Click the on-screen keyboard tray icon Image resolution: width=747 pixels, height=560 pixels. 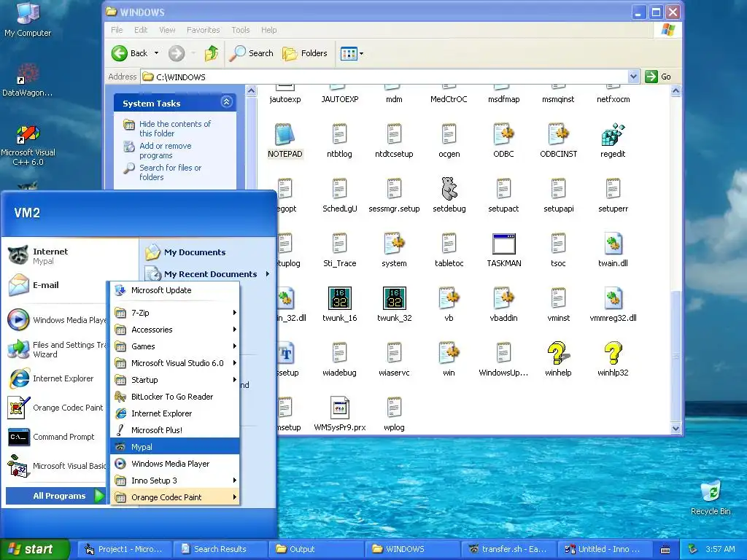click(x=665, y=550)
